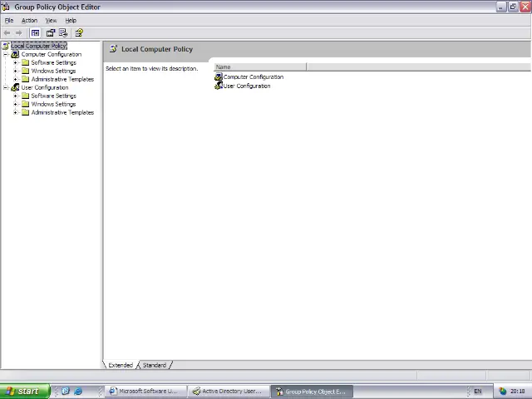
Task: Expand Windows Settings under Computer Configuration
Action: point(15,71)
